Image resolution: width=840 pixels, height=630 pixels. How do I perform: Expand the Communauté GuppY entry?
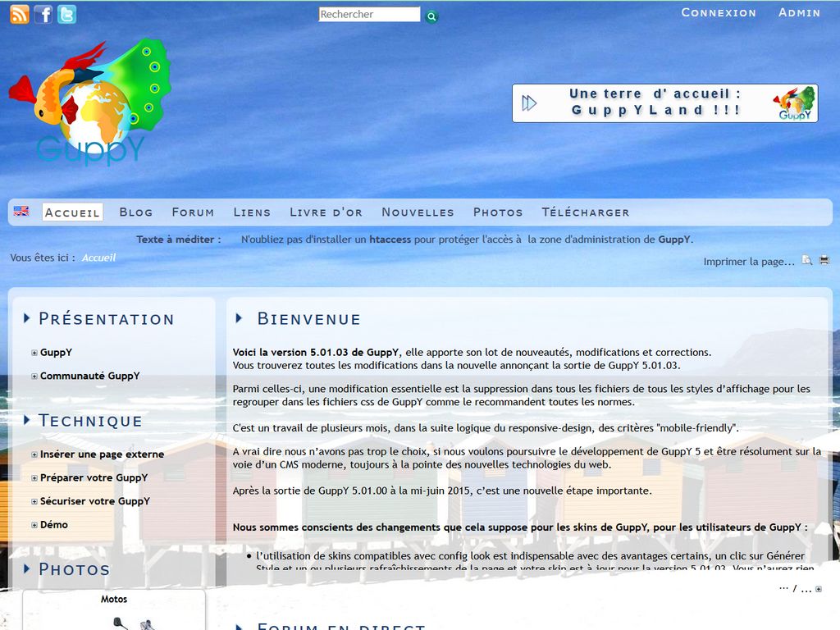34,377
